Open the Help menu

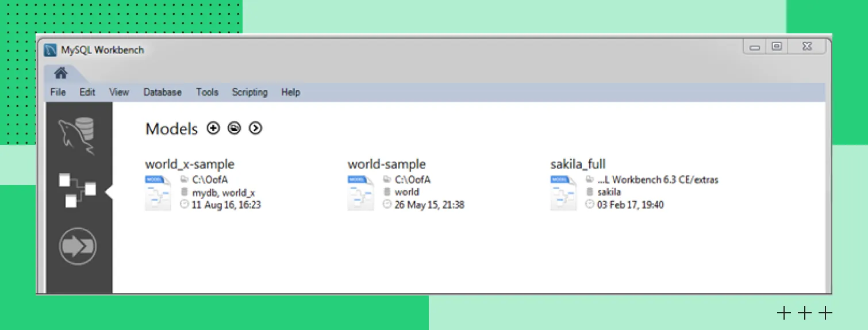coord(290,92)
